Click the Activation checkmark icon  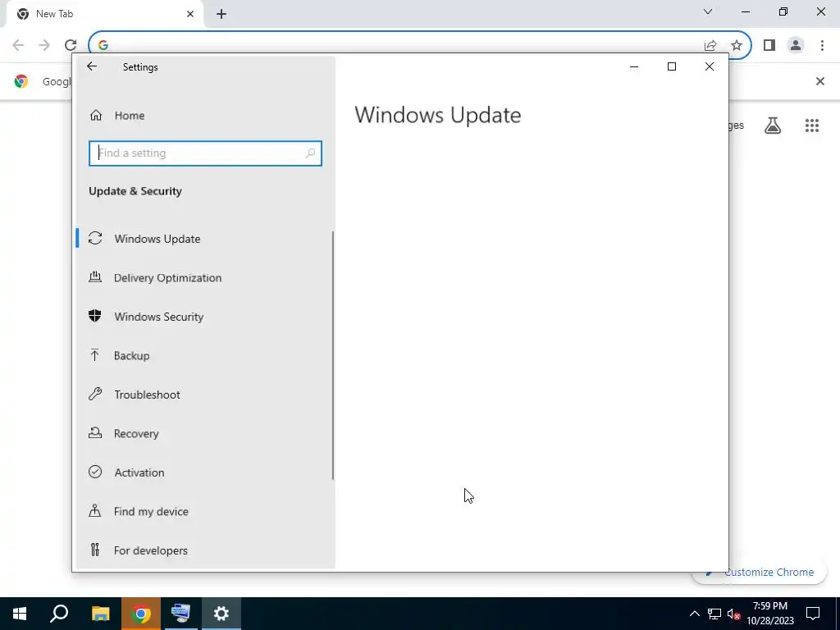[95, 472]
